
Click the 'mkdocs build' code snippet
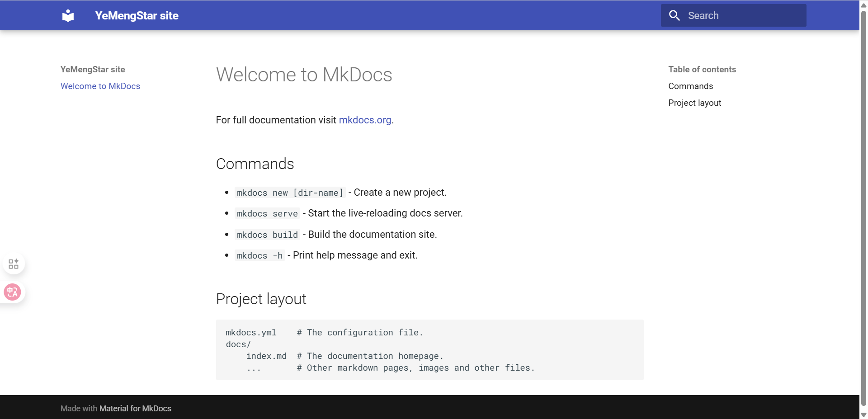pos(267,235)
